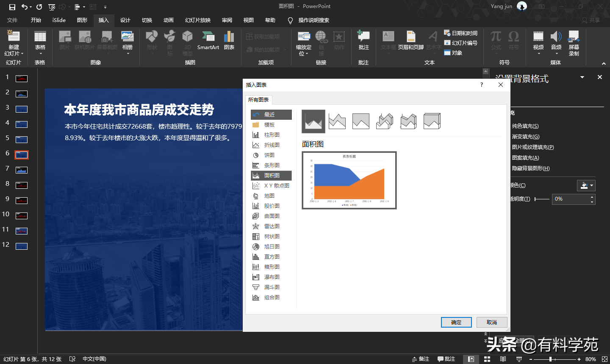Open the 文件 menu
This screenshot has height=364, width=610.
[12, 20]
